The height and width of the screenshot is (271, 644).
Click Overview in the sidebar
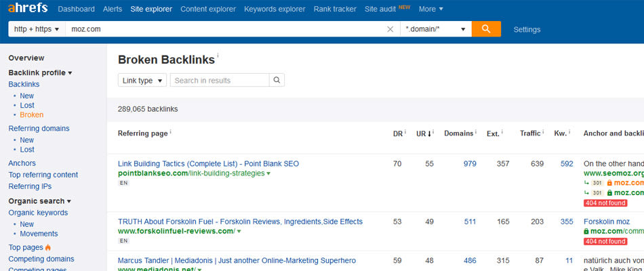click(x=26, y=58)
